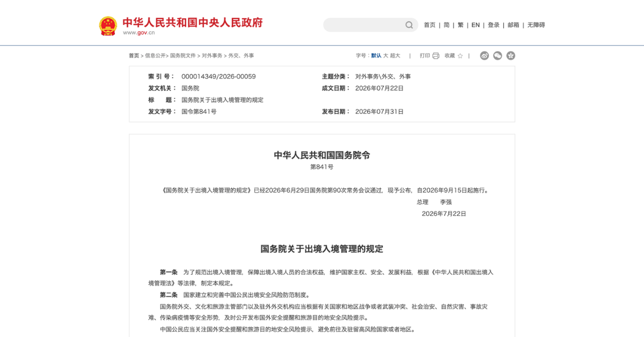Screen dimensions: 644x337
Task: Select document number 国令第841号
Action: pos(199,112)
